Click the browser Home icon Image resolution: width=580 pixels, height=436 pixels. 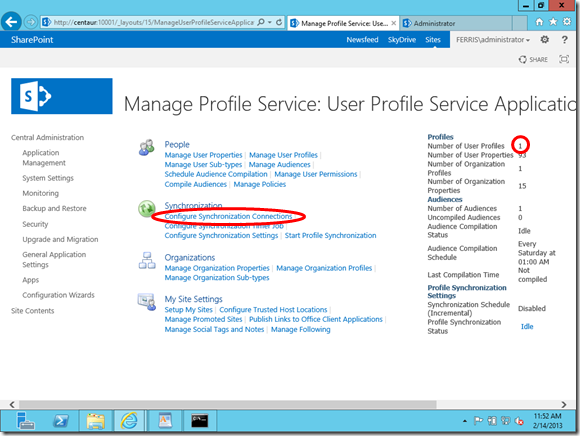[539, 22]
